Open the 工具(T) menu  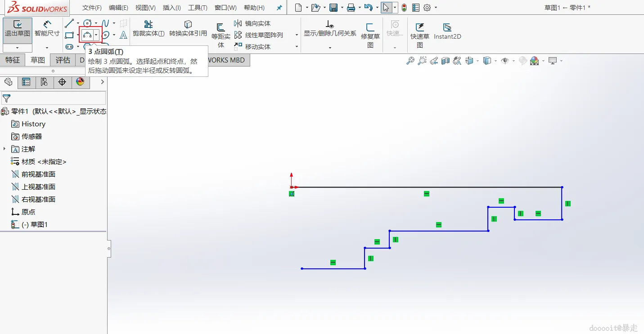click(198, 8)
